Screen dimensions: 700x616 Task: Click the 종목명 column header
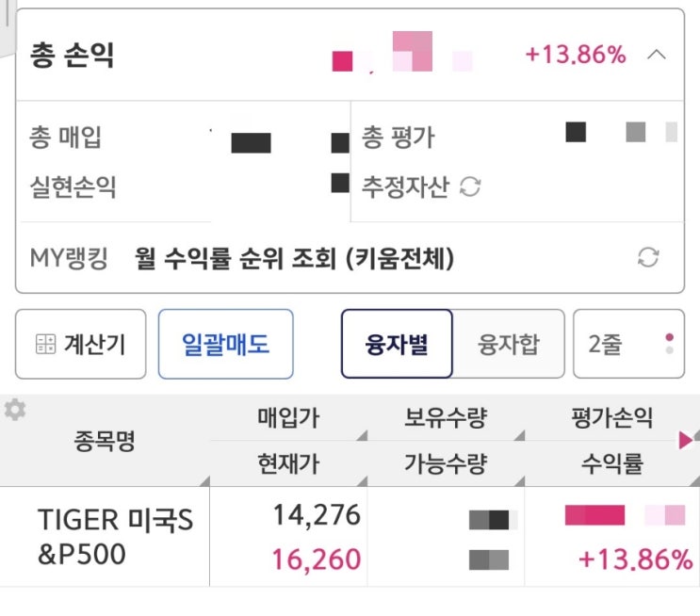coord(105,441)
